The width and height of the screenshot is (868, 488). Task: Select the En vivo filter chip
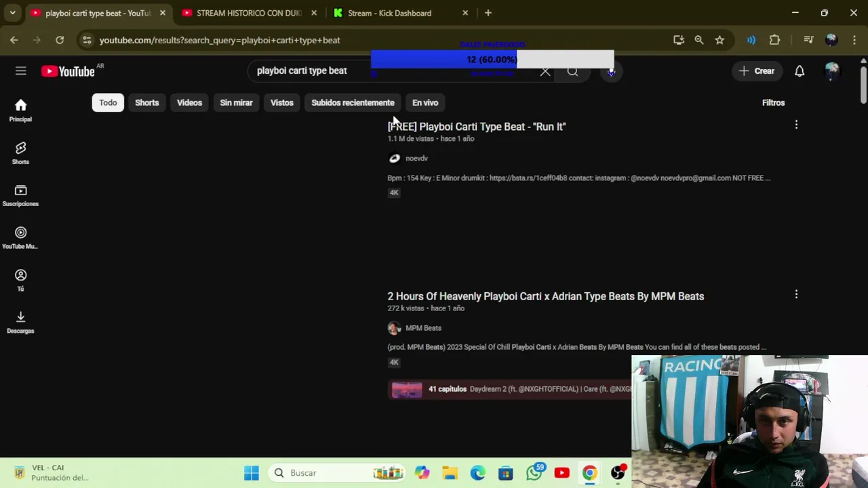coord(425,102)
